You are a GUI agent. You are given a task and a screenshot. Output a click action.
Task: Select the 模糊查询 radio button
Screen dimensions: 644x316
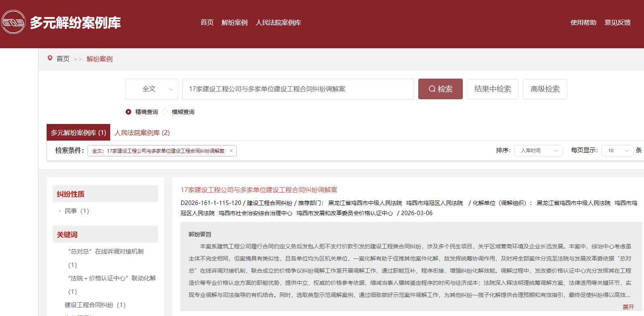165,112
